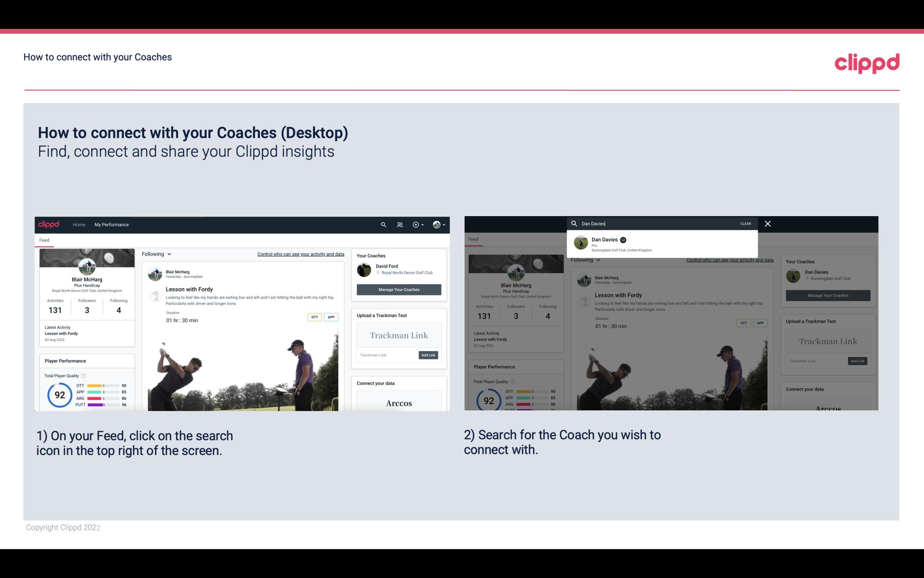This screenshot has height=578, width=924.
Task: Click the OTT stat bar in Player Performance
Action: 103,386
